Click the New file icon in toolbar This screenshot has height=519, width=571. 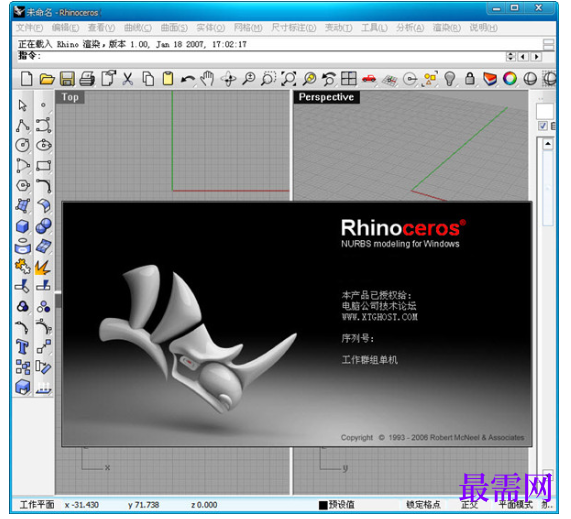[27, 79]
